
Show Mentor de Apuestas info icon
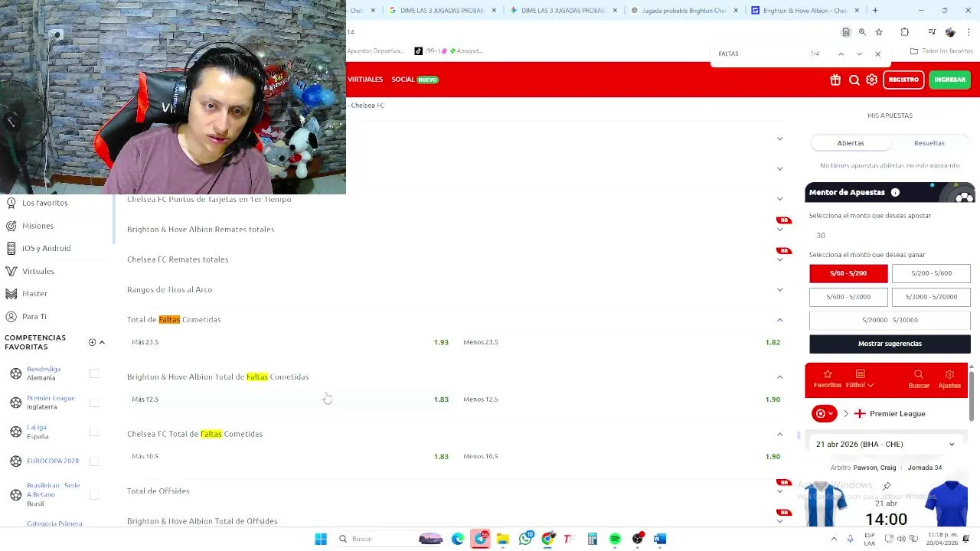click(x=895, y=193)
